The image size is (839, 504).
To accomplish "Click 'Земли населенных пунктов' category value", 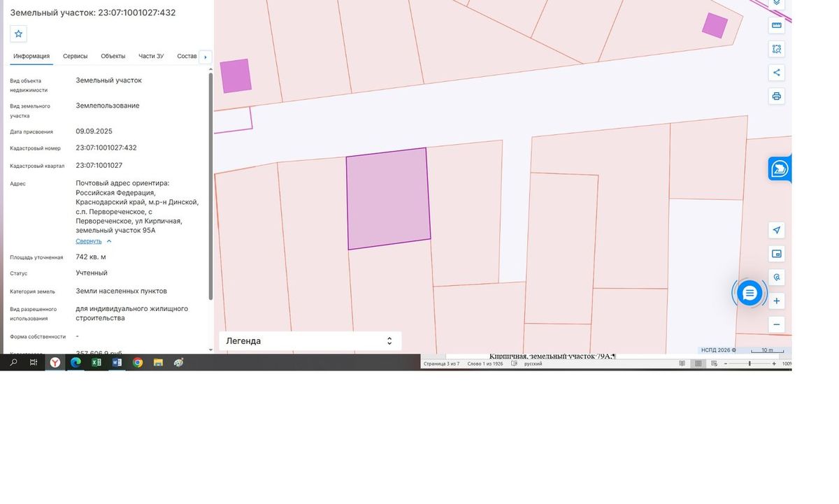I will point(121,291).
